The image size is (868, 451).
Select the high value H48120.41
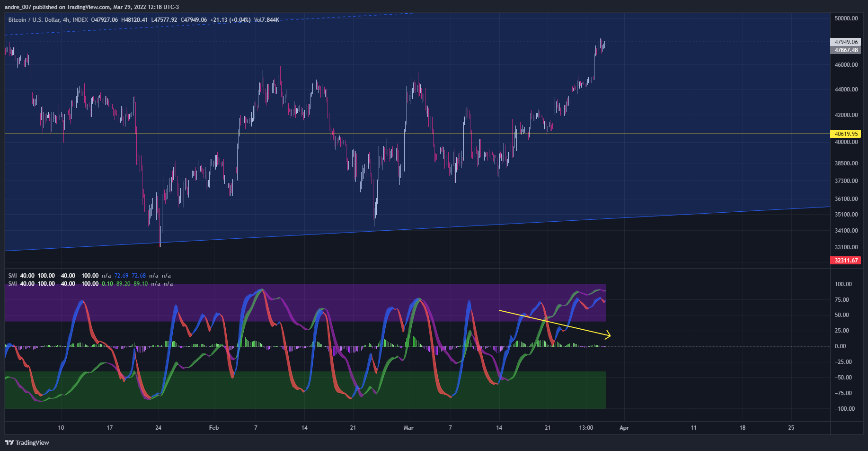(134, 20)
